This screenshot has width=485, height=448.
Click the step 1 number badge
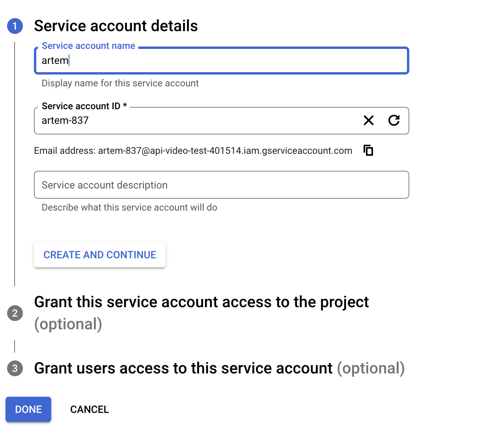point(15,26)
